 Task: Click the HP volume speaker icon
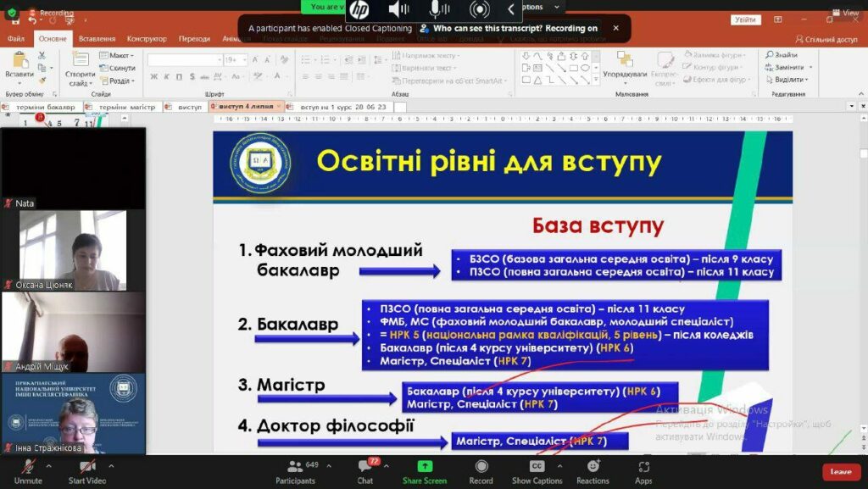[398, 9]
